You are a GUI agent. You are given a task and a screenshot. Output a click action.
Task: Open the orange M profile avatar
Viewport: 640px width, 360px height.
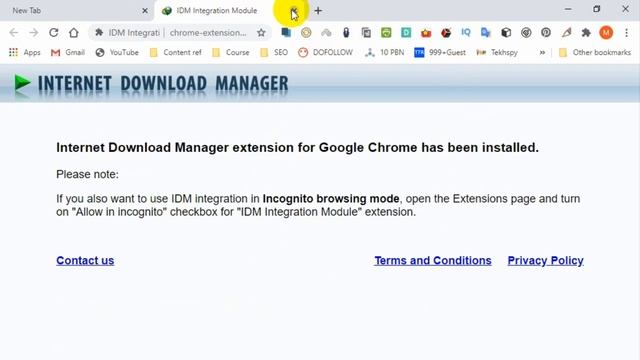click(606, 33)
